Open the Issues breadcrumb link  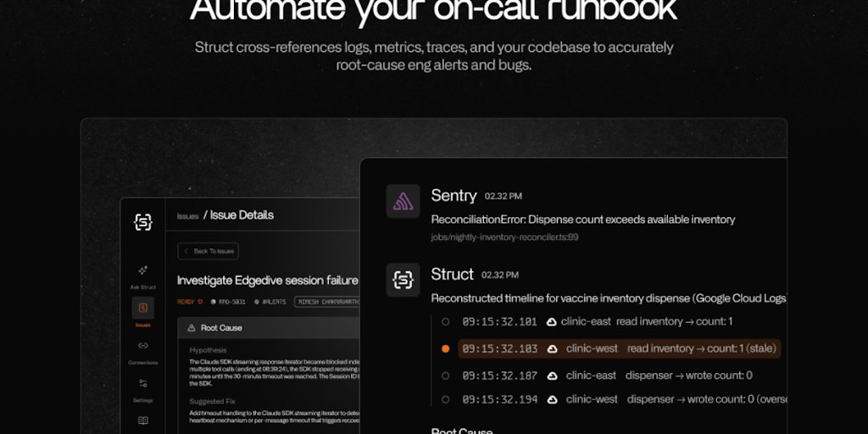click(187, 216)
